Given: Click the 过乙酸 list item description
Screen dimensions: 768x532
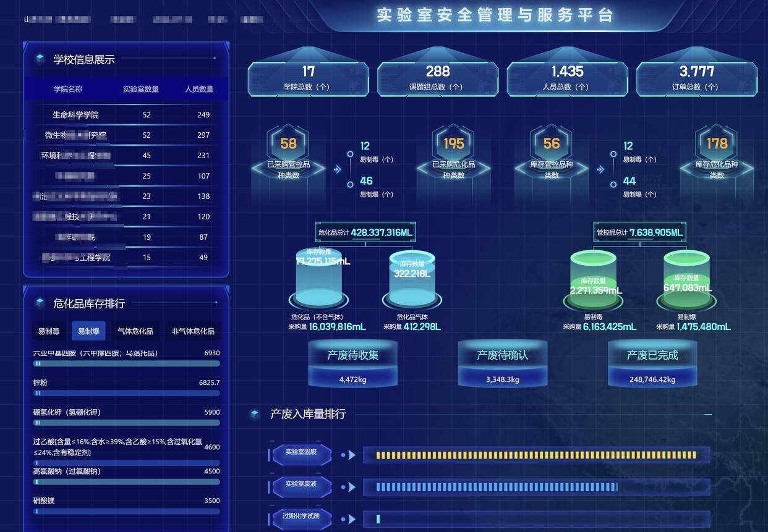Looking at the screenshot, I should tap(117, 447).
